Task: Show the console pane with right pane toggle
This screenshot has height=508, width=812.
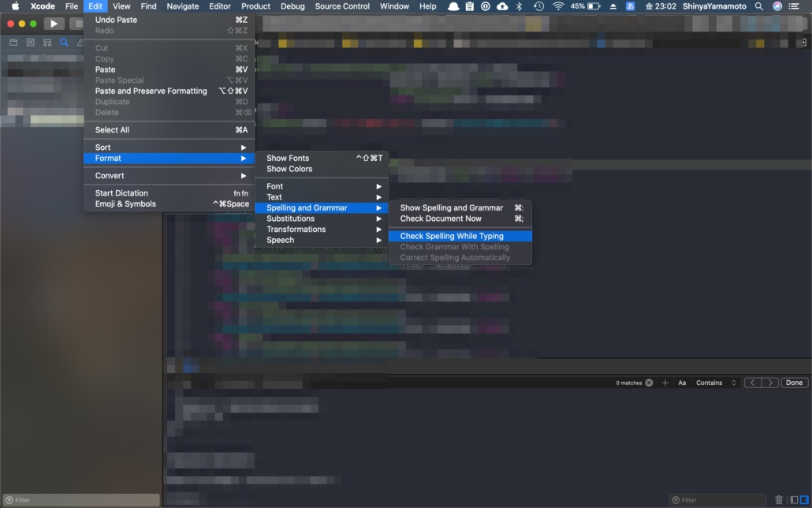Action: (804, 499)
